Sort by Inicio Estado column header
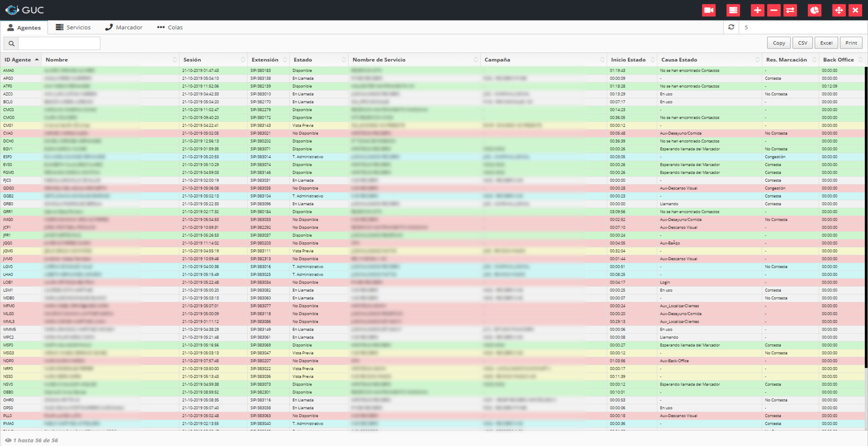This screenshot has height=446, width=868. [632, 60]
